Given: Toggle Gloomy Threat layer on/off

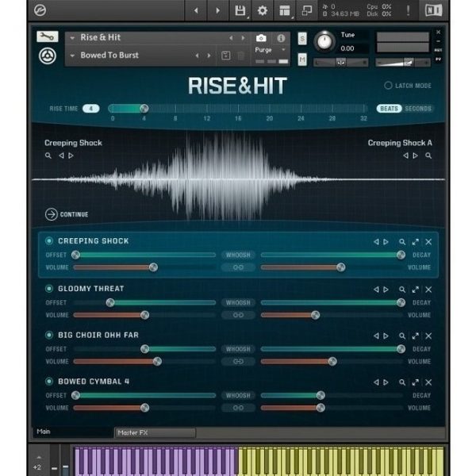Looking at the screenshot, I should coord(49,289).
